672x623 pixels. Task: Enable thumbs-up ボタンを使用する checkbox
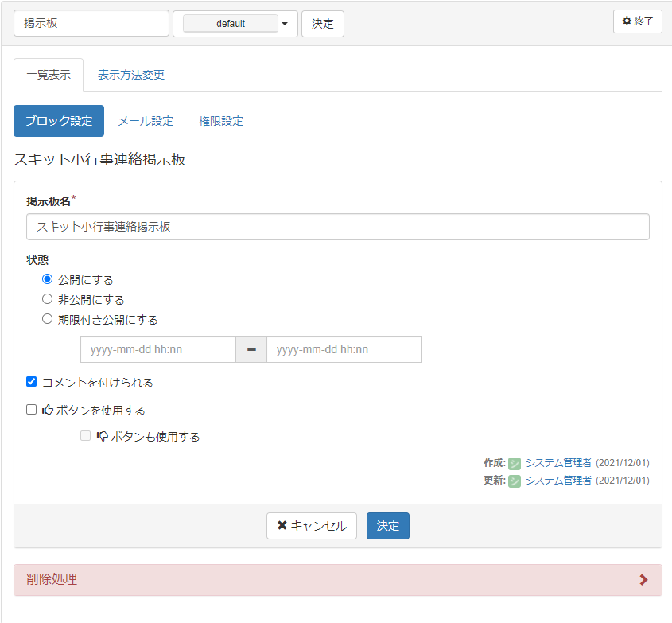point(32,410)
